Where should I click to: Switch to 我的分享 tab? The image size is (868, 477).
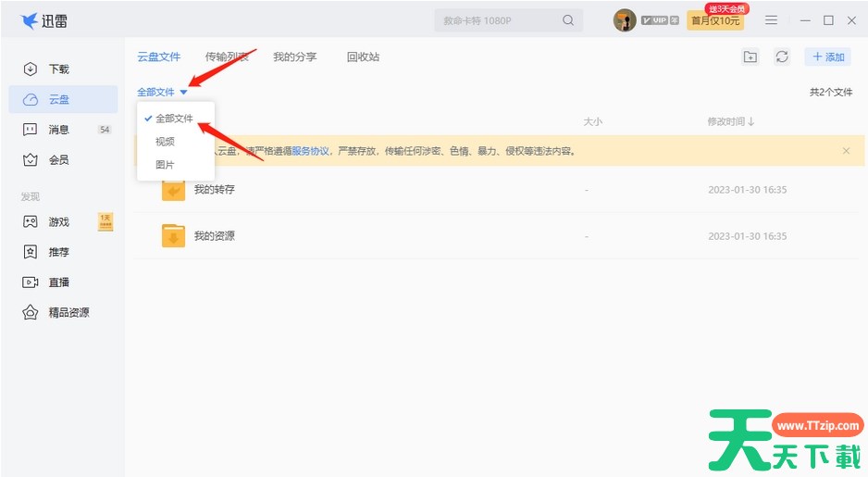294,57
